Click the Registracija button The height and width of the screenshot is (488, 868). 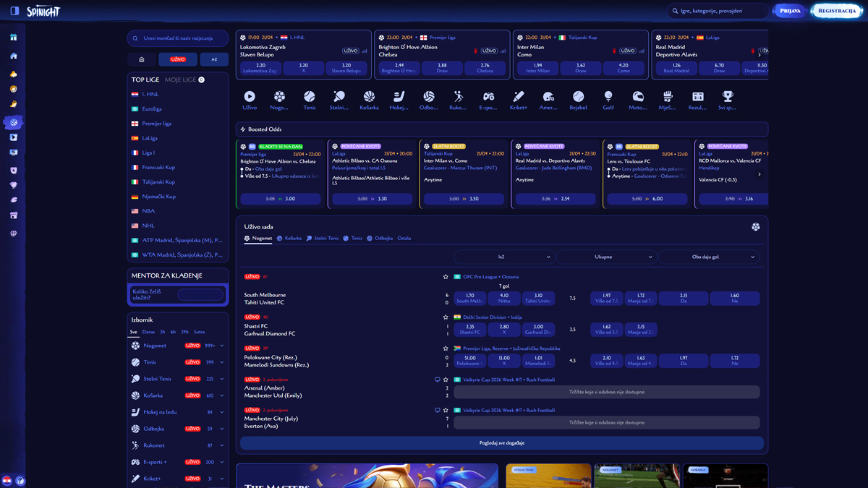tap(836, 11)
